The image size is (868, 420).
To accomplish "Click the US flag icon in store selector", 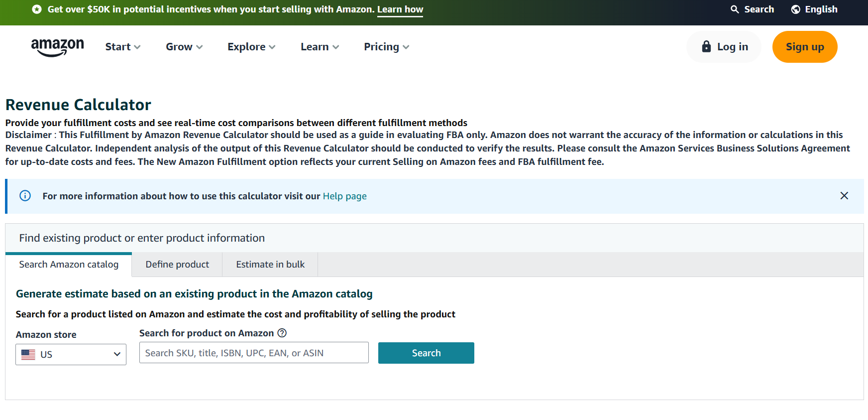I will 28,354.
